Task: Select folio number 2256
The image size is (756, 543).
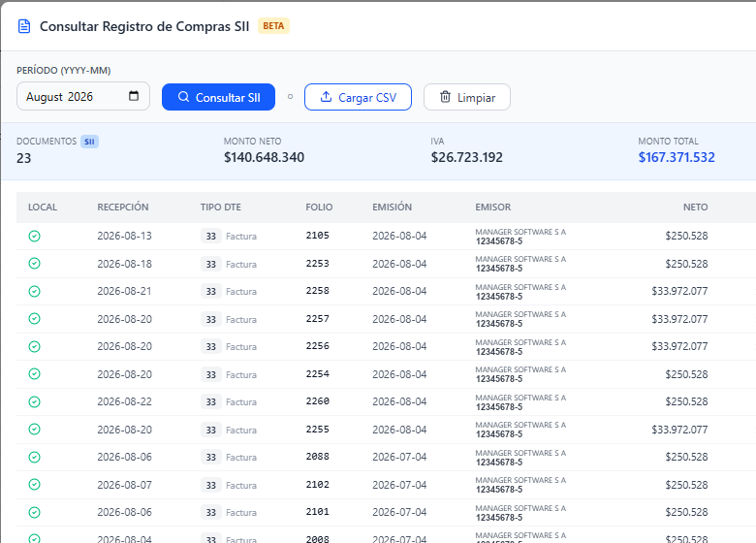Action: coord(318,346)
